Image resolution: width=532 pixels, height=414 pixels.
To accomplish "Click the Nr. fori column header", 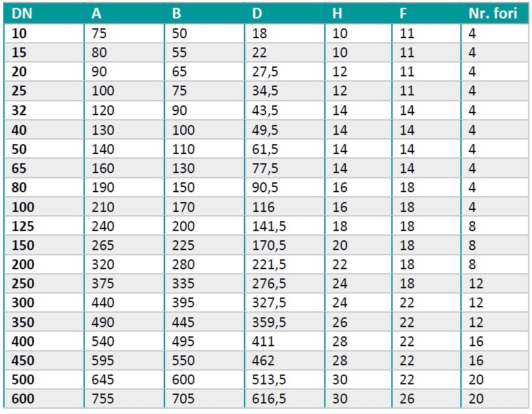I will coord(493,14).
